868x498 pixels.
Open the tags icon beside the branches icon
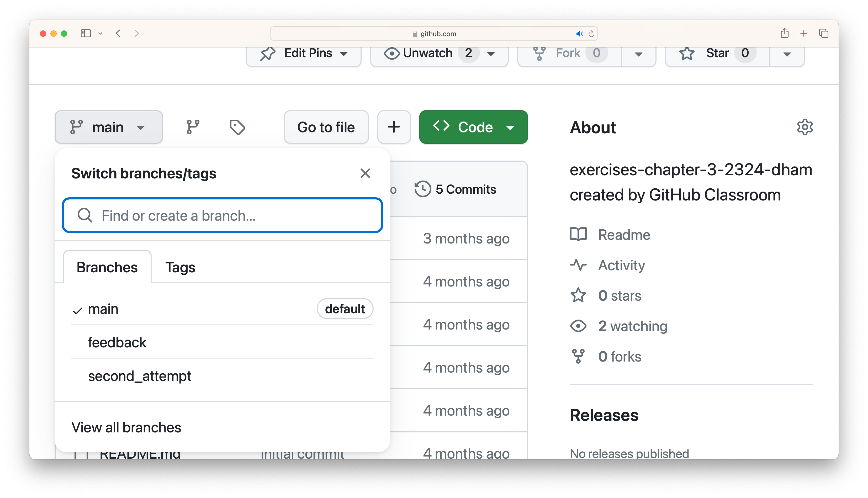(237, 127)
